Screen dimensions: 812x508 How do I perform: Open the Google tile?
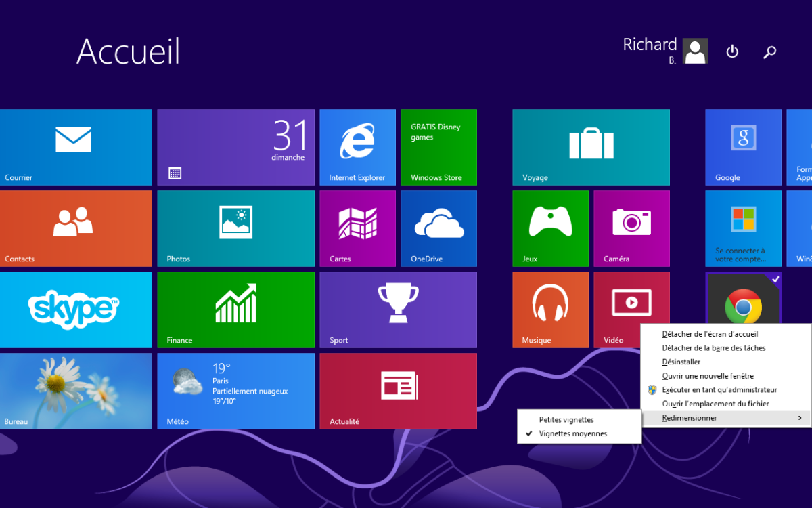743,147
